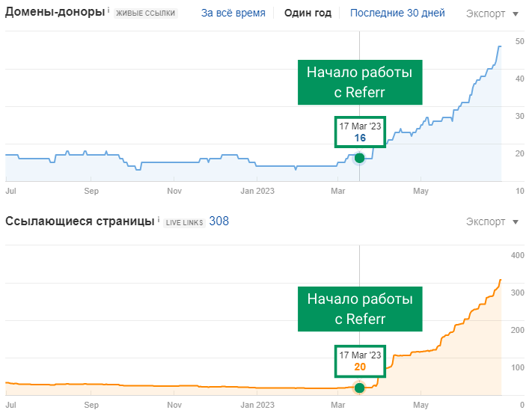Click the LIVE LINKS badge
Image resolution: width=532 pixels, height=416 pixels.
coord(184,222)
